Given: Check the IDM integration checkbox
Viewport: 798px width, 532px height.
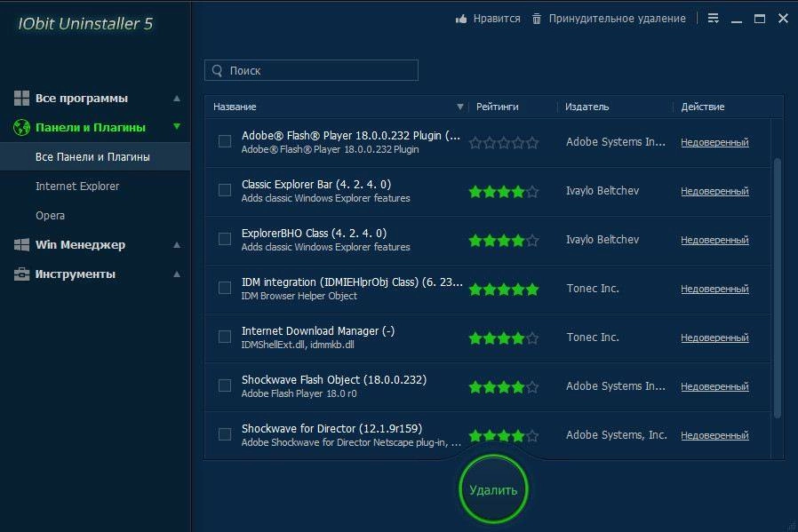Looking at the screenshot, I should coord(225,288).
